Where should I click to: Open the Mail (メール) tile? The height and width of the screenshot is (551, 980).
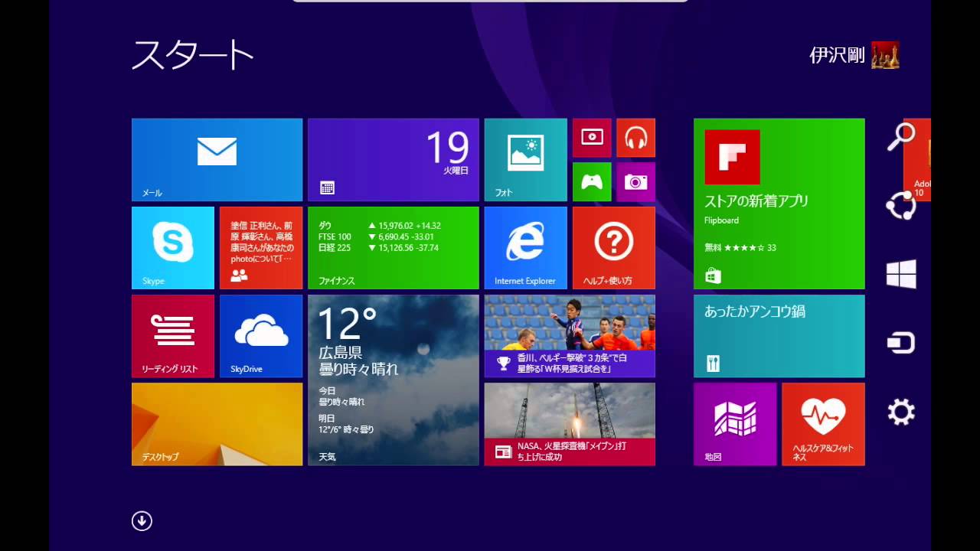click(217, 159)
